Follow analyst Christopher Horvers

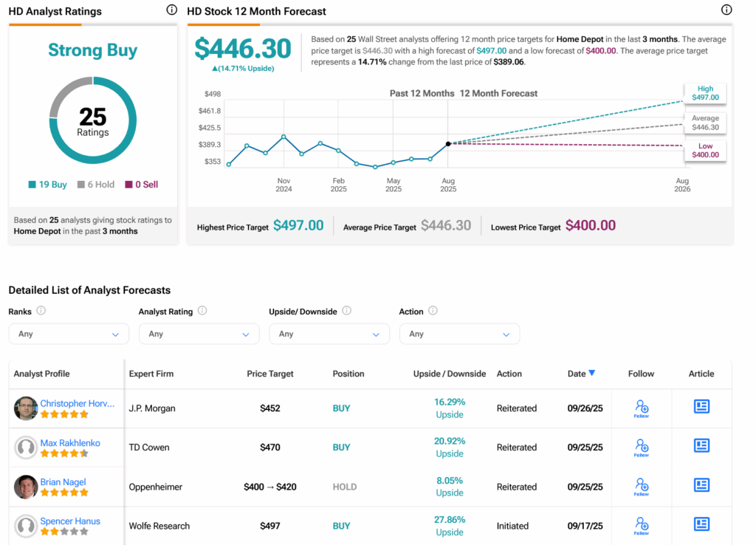(x=641, y=408)
